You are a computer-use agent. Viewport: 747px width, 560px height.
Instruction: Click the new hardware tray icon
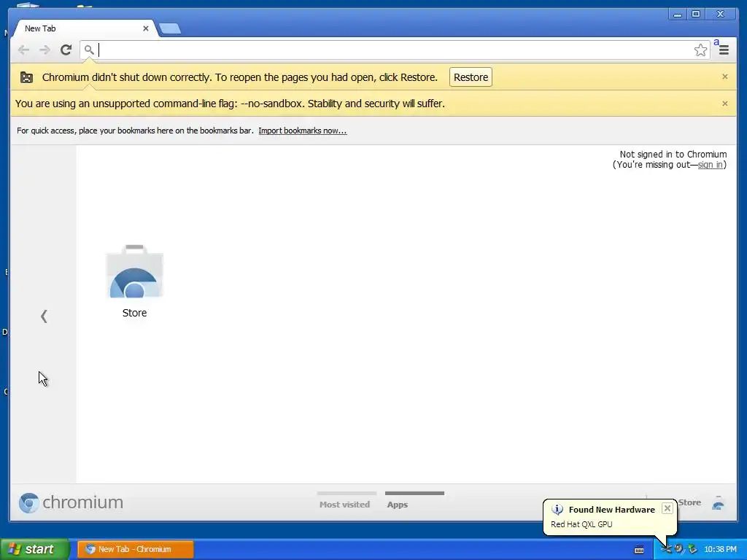666,549
